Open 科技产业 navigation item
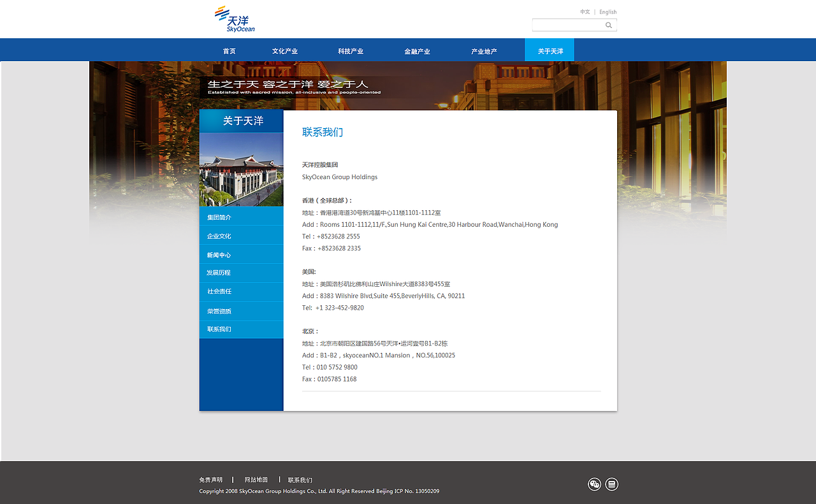This screenshot has height=504, width=816. pyautogui.click(x=351, y=51)
